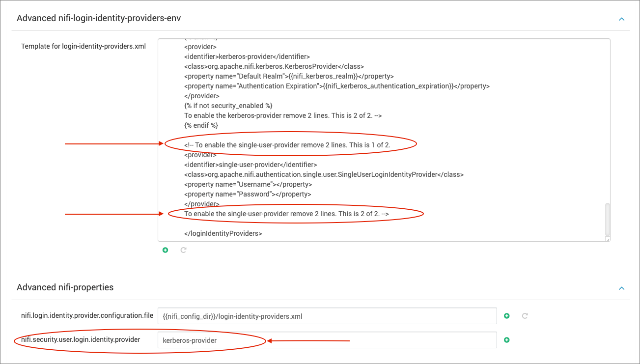Click the 'Default Realm' property line

pyautogui.click(x=289, y=76)
